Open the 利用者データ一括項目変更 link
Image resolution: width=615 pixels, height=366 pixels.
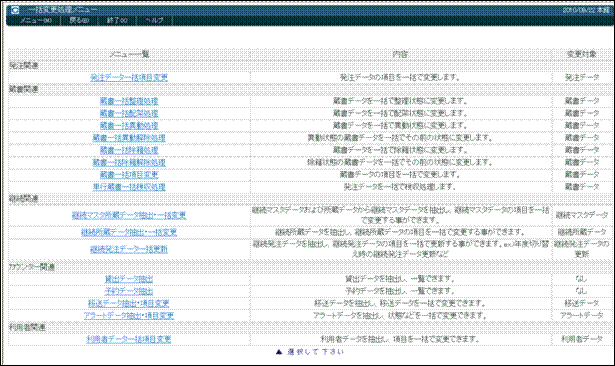[129, 339]
